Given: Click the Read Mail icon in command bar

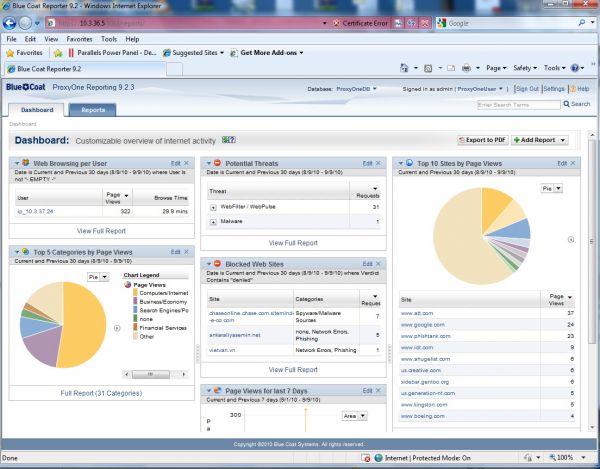Looking at the screenshot, I should 451,68.
